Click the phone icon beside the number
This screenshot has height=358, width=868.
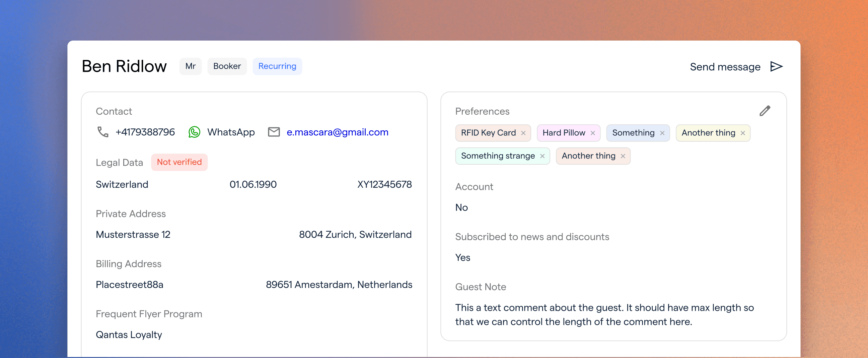pos(103,132)
